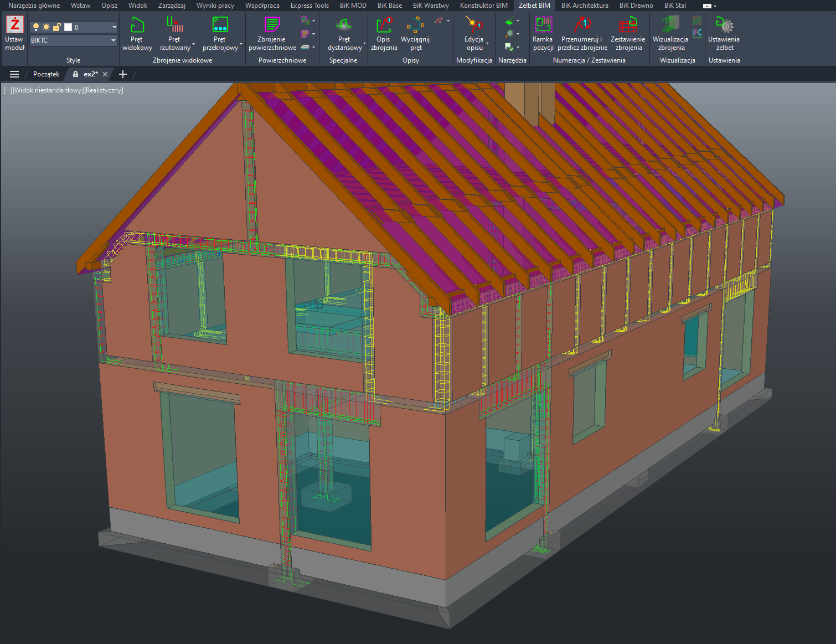Click the bottom small mesh icon in Powierzchniowe panel

pos(305,47)
